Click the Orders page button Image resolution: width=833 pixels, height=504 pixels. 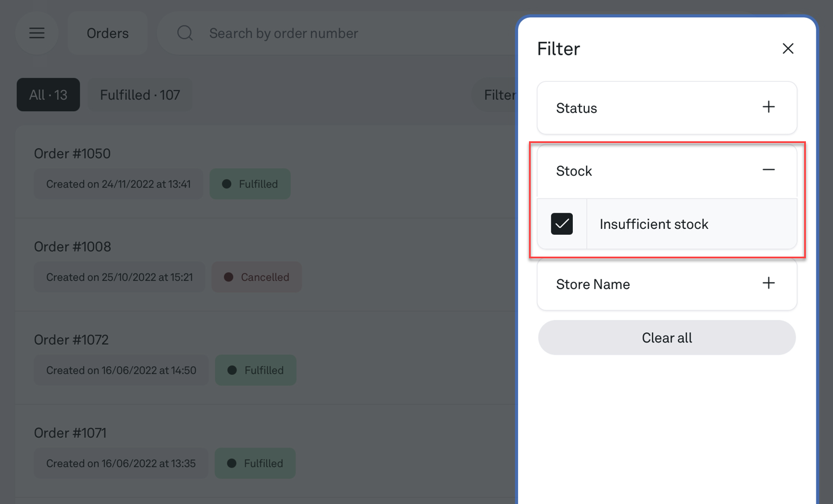coord(107,33)
